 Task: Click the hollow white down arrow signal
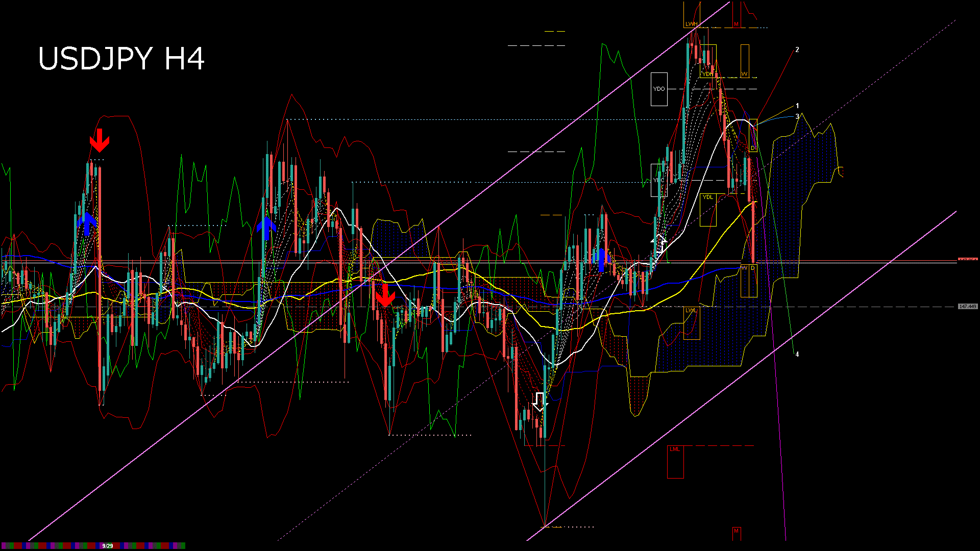[x=540, y=402]
